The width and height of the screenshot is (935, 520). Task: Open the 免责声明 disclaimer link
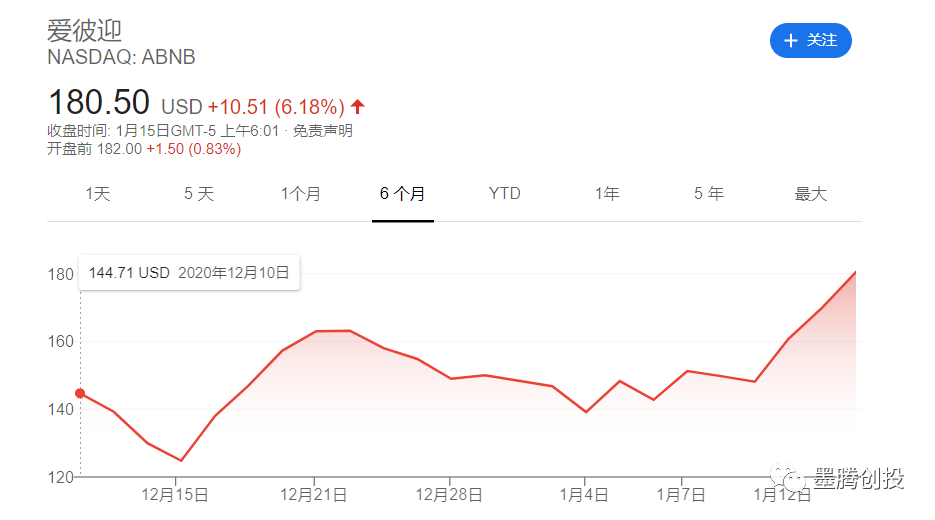click(x=323, y=130)
